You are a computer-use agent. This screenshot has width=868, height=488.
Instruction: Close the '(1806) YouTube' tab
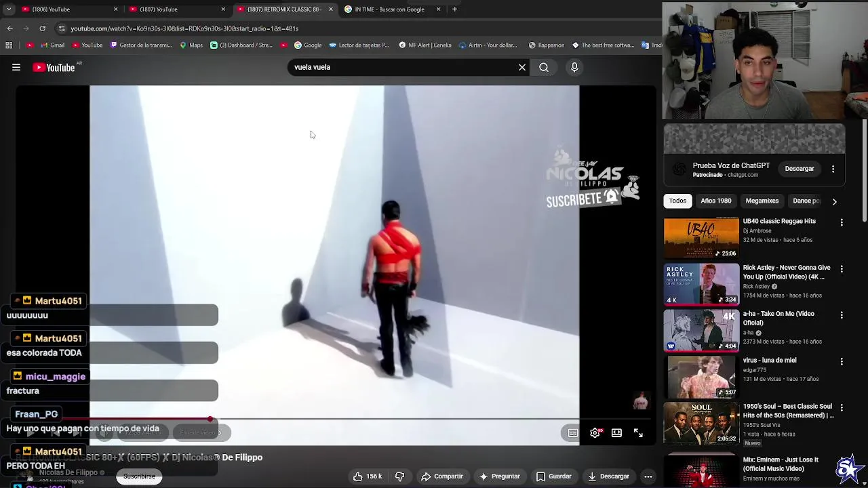point(115,9)
